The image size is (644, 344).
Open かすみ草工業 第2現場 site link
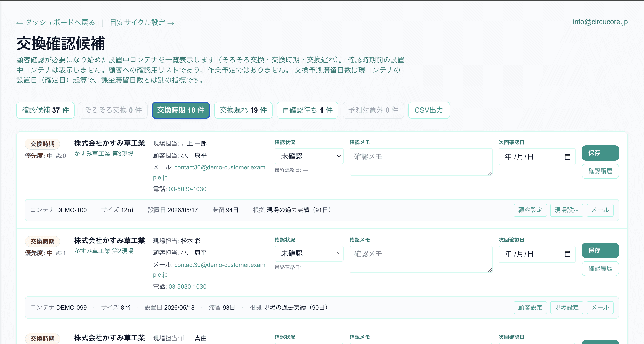104,251
